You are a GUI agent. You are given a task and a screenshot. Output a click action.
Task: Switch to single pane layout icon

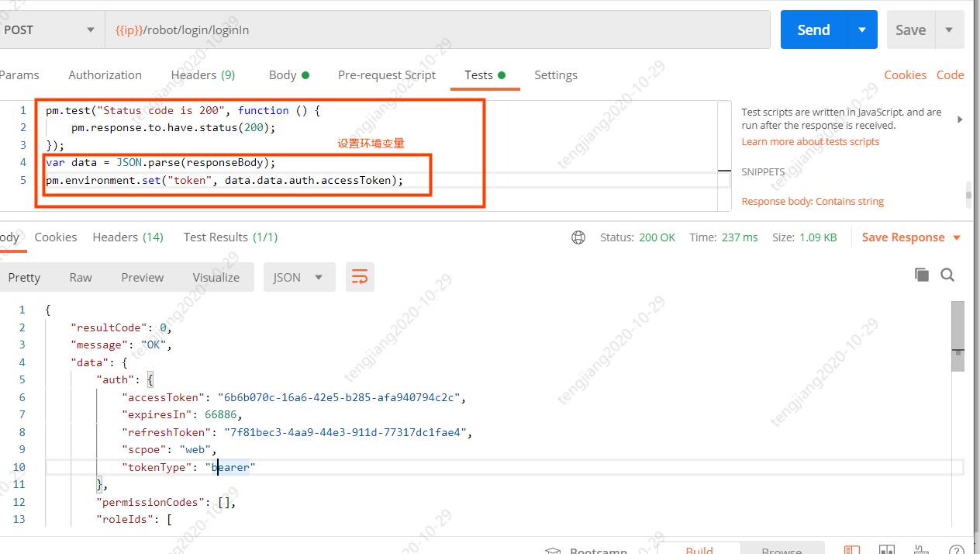tap(851, 550)
